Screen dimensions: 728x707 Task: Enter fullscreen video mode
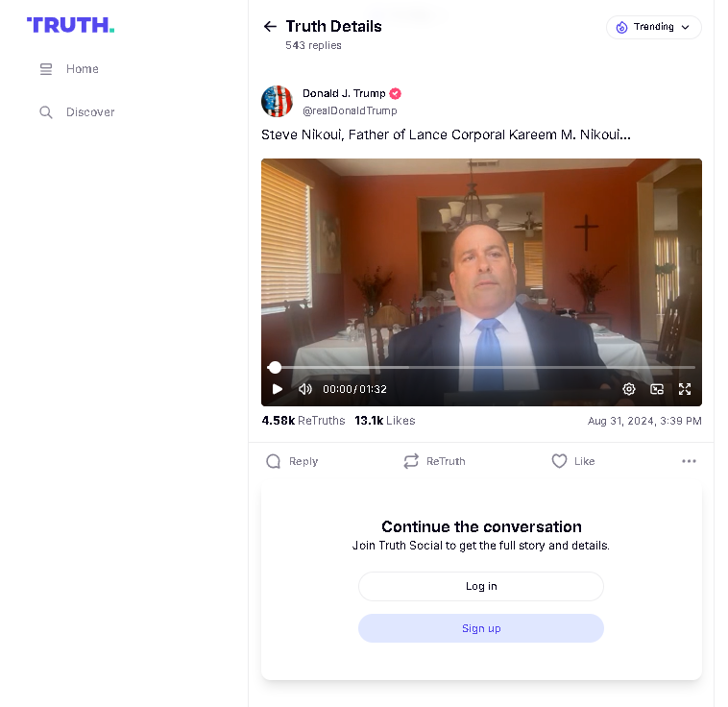point(685,389)
